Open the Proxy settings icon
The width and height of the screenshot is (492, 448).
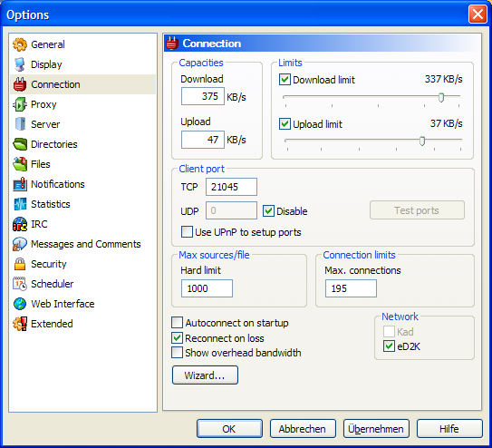tap(20, 104)
